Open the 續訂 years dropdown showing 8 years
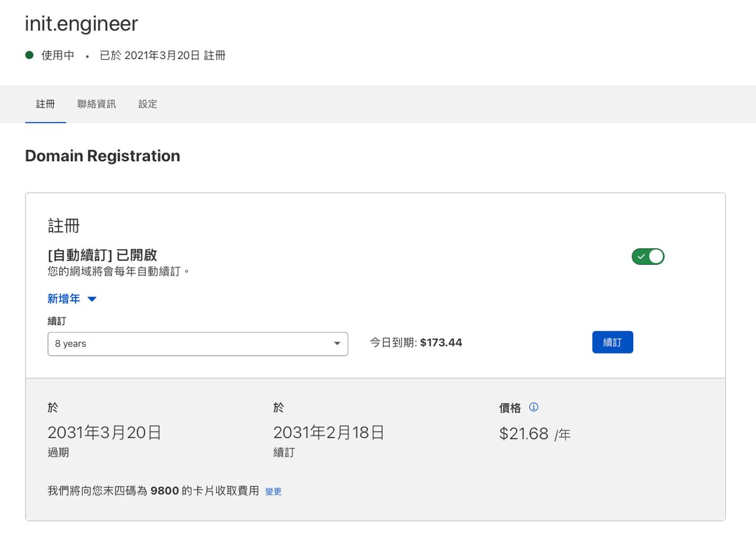Screen dimensions: 756x553 (198, 344)
